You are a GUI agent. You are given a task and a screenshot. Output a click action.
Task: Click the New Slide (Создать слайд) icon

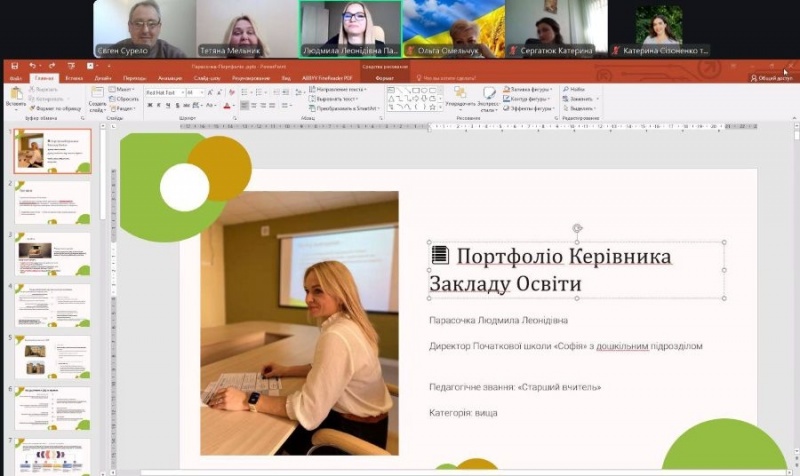[x=97, y=95]
